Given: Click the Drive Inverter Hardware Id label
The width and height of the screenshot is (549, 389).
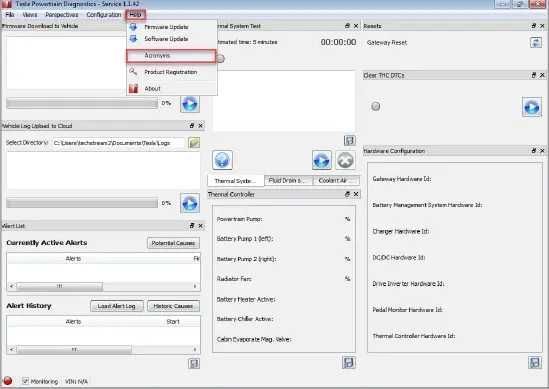Looking at the screenshot, I should point(408,284).
